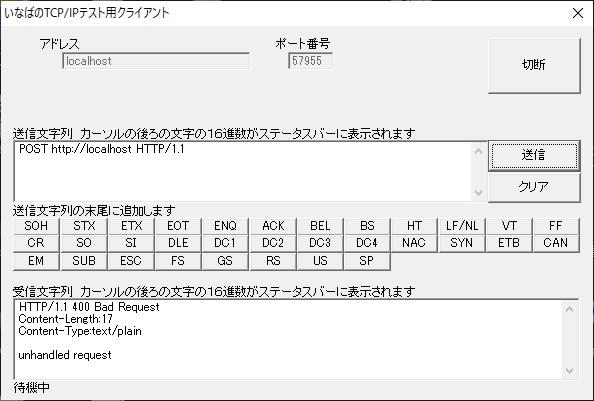This screenshot has height=401, width=594.
Task: Append CAN control character
Action: [x=556, y=243]
